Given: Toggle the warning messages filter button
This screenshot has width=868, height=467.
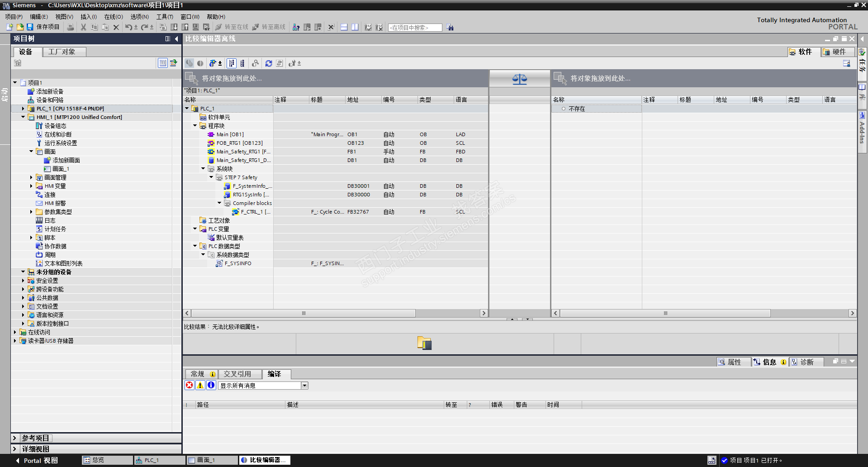Looking at the screenshot, I should 200,385.
